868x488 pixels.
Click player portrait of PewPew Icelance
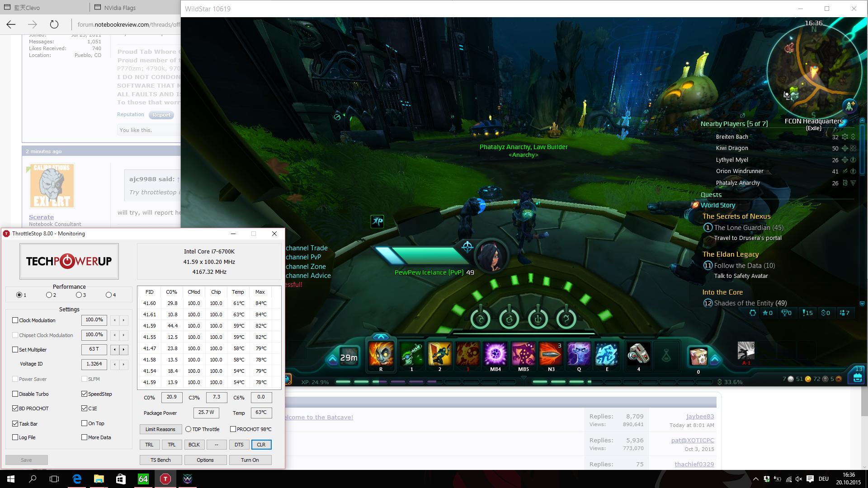(492, 256)
